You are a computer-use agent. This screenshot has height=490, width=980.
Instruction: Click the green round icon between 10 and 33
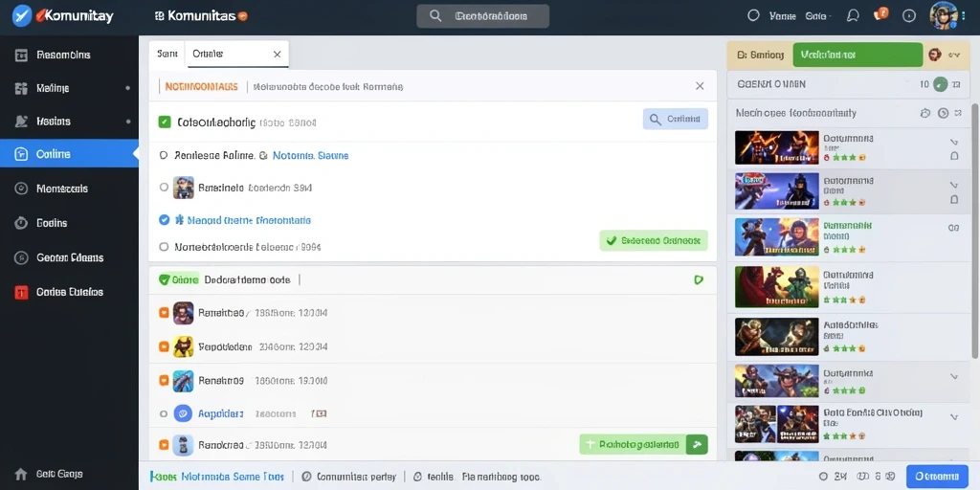(x=940, y=84)
